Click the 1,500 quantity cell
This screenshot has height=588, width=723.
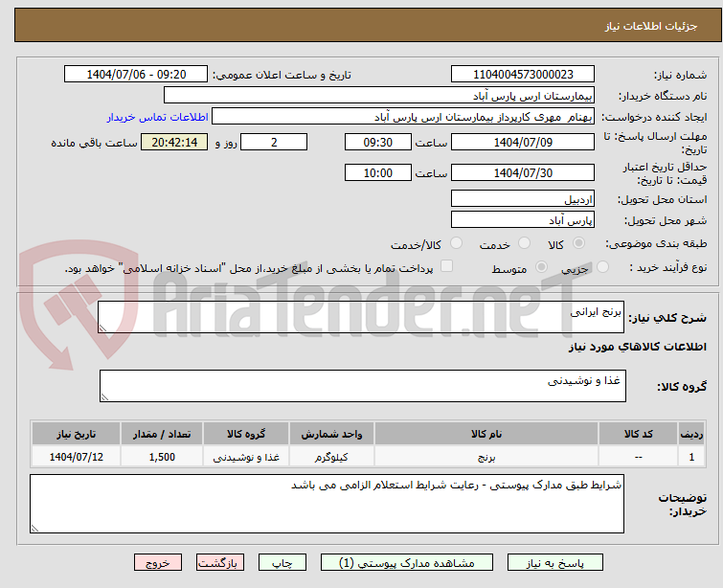(x=162, y=457)
